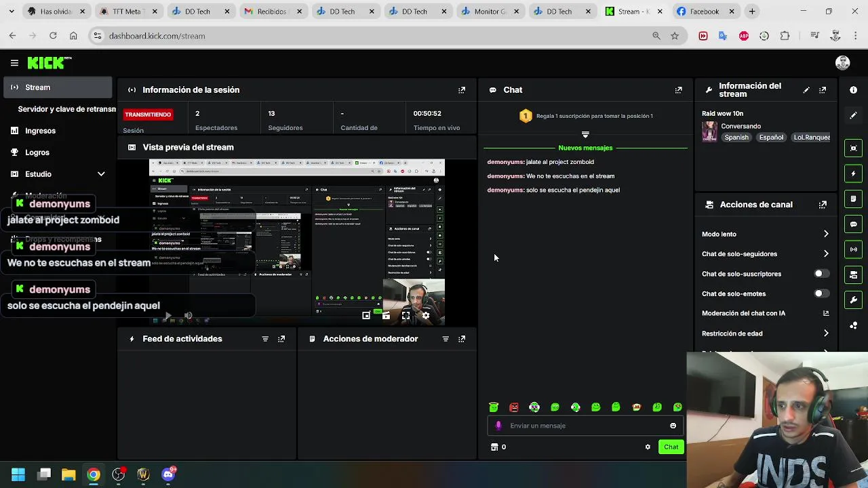Toggle the stream info wrench widget icon
Image resolution: width=868 pixels, height=488 pixels.
coord(853,300)
